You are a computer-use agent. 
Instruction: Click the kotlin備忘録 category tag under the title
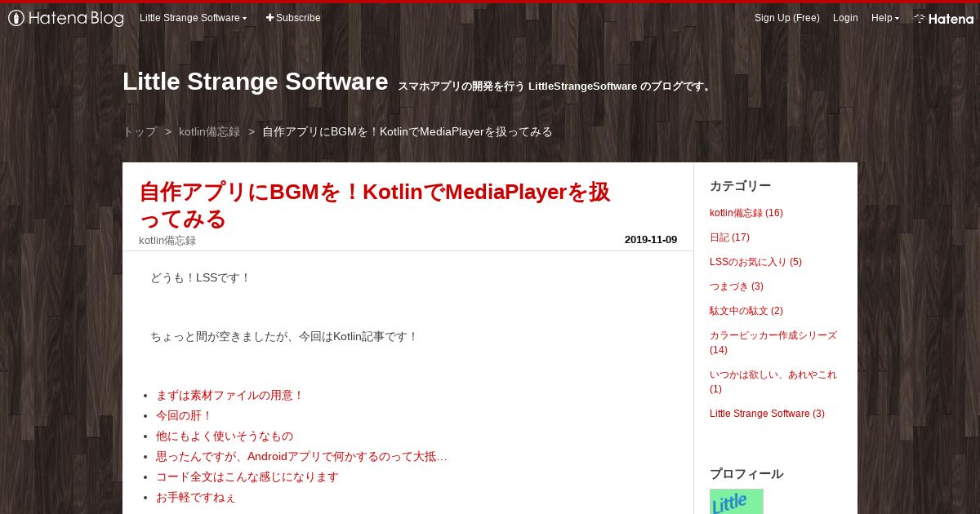pos(167,240)
